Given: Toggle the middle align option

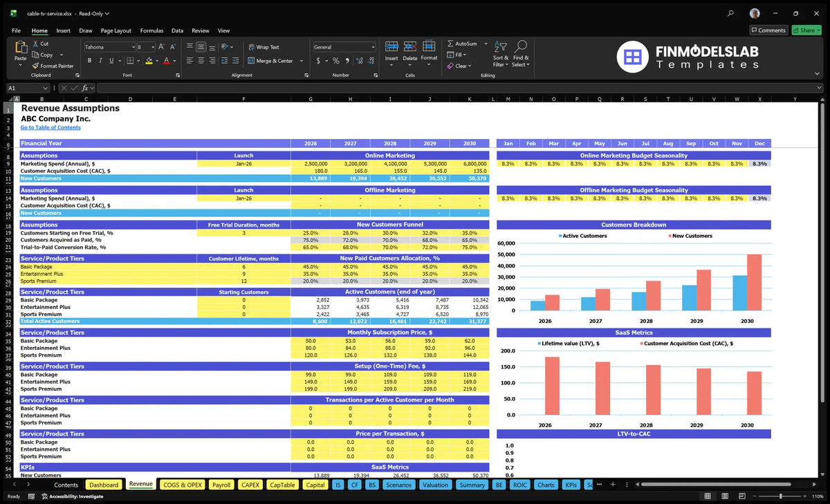Looking at the screenshot, I should coord(201,47).
